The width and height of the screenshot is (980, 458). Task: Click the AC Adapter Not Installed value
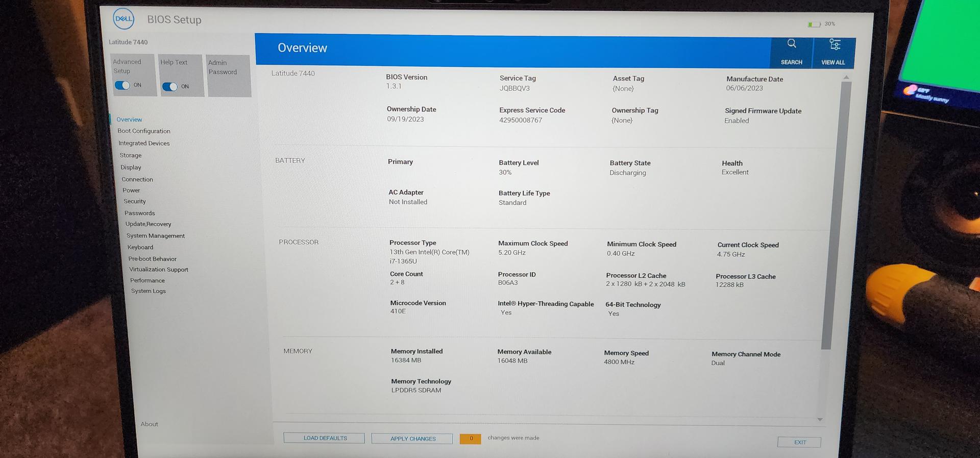(408, 202)
